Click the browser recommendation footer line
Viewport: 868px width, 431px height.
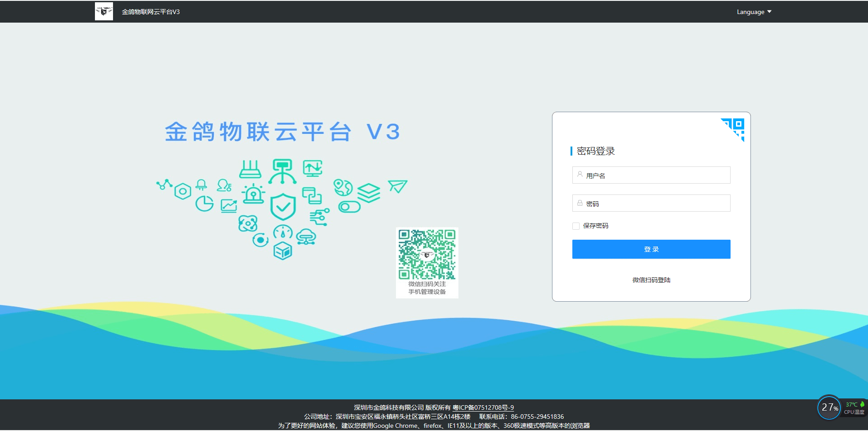click(434, 426)
